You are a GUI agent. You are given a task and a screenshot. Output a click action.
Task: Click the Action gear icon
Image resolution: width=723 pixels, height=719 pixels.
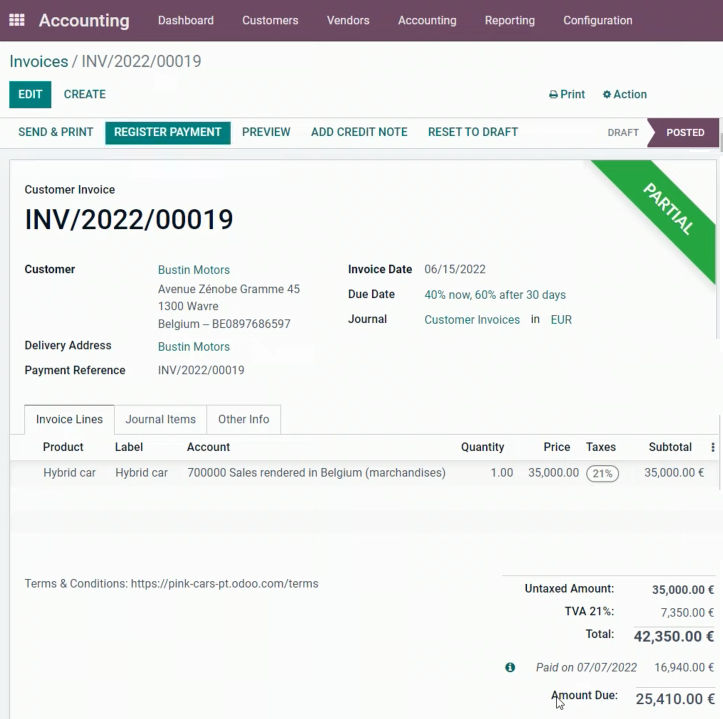click(x=607, y=94)
